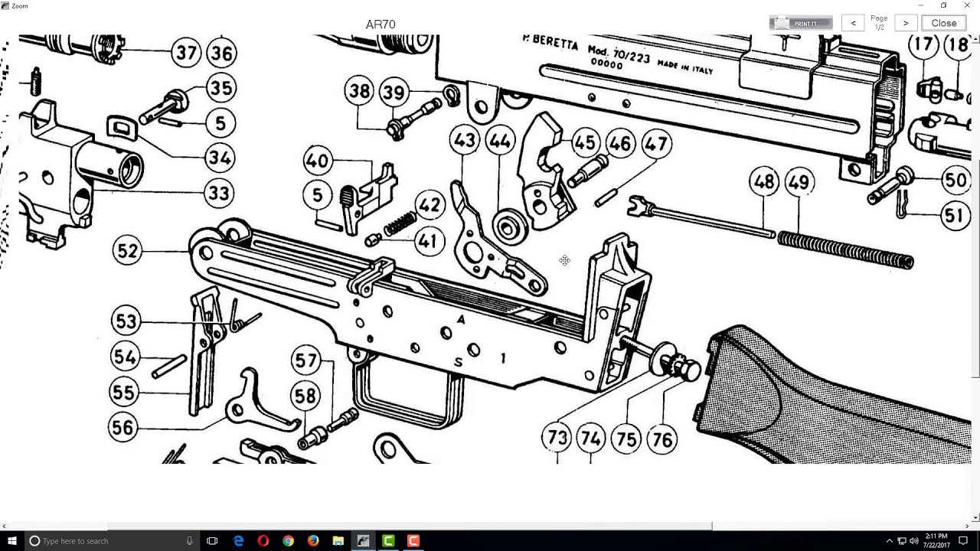Close the AR70 zoom viewer
This screenshot has height=551, width=980.
(944, 23)
